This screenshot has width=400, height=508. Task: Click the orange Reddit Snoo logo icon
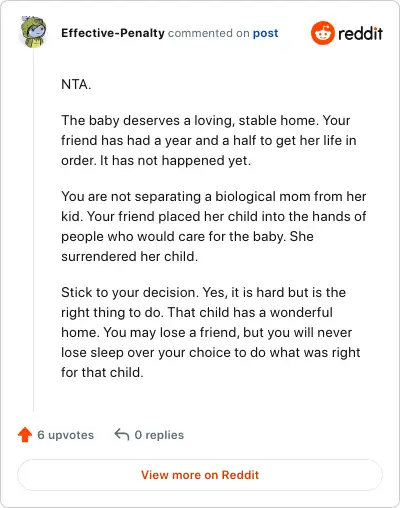click(x=322, y=33)
